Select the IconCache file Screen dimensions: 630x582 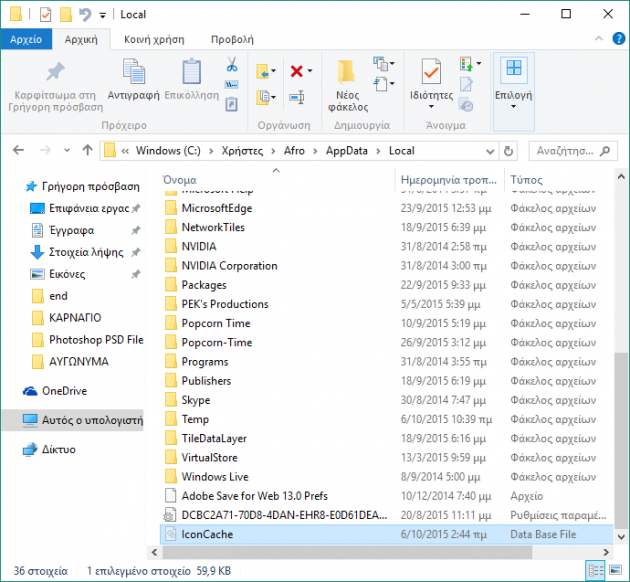point(386,534)
